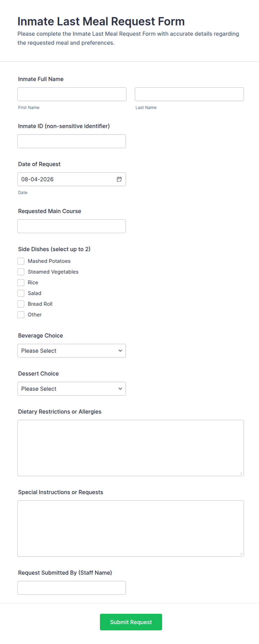Enable the Bread Roll checkbox

click(x=21, y=304)
